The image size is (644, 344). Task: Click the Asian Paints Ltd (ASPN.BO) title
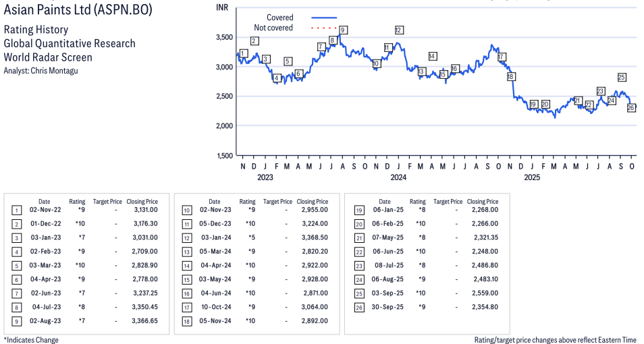(78, 10)
